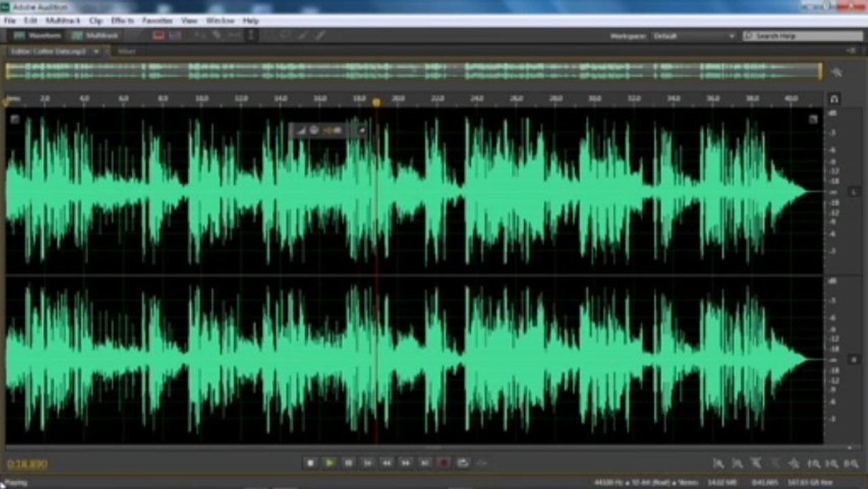Open the Effects menu
Image resolution: width=868 pixels, height=489 pixels.
coord(122,21)
